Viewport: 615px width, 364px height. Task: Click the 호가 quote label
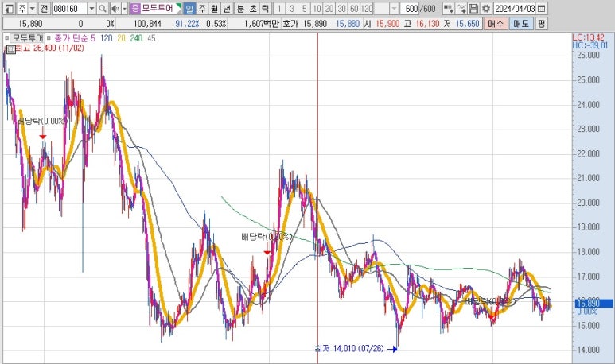coord(291,24)
